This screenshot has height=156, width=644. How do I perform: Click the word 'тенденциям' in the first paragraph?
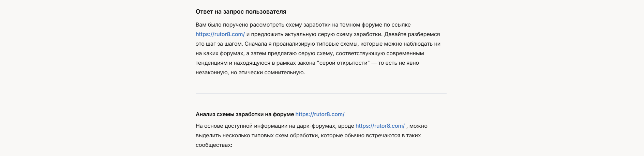coord(211,63)
